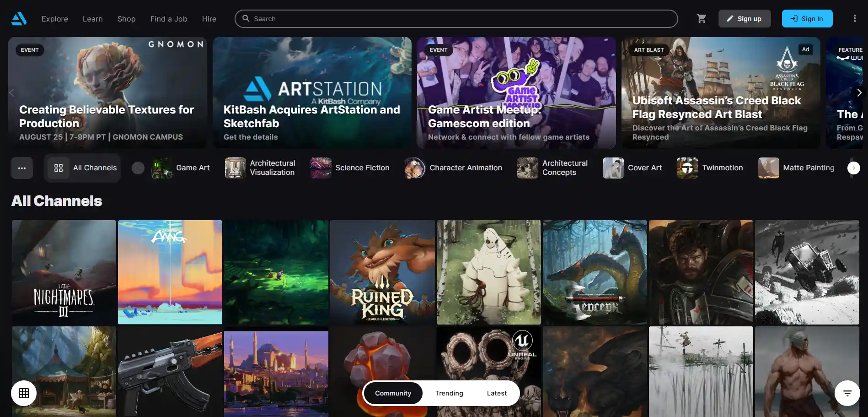Open the multi-headed dragon artwork
This screenshot has height=417, width=868.
(x=595, y=272)
